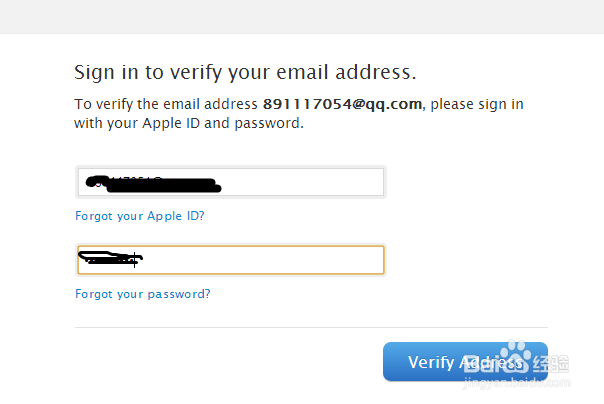
Task: Follow the "Forgot your password?" link
Action: (142, 294)
